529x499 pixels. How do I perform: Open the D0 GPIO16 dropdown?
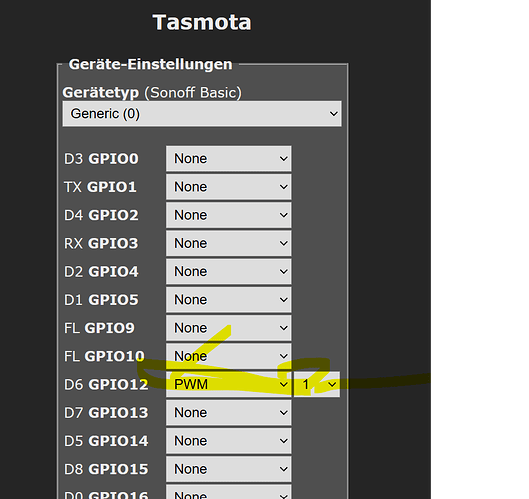(228, 492)
